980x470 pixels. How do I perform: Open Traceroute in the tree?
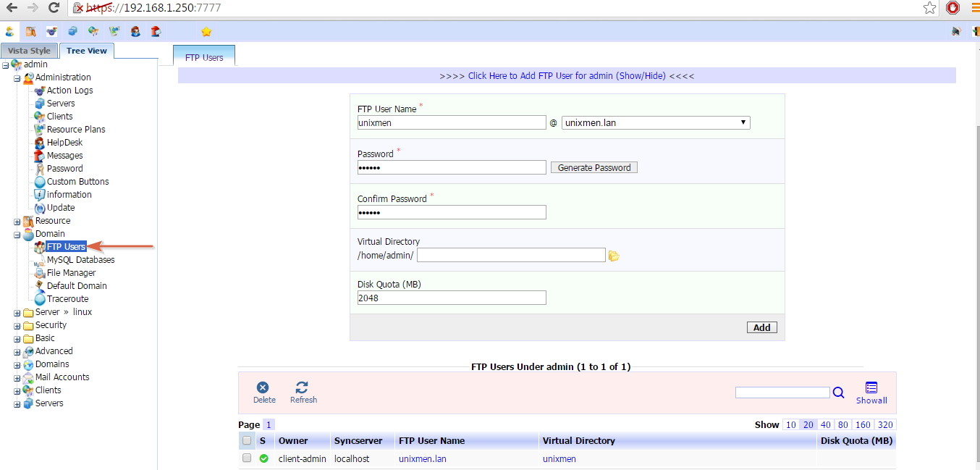tap(67, 299)
